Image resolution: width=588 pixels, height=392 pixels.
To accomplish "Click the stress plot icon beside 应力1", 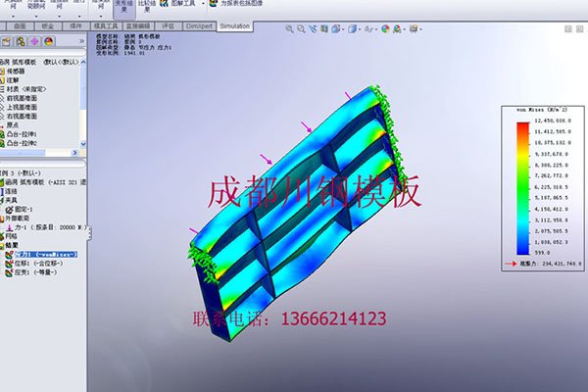I will [x=9, y=255].
